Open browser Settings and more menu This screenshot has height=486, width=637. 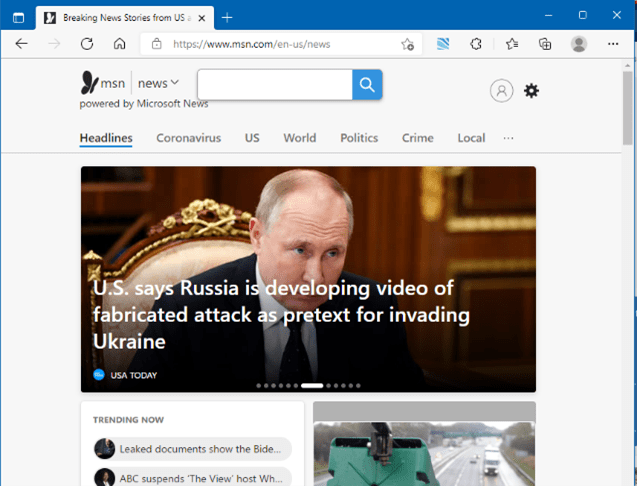point(612,44)
